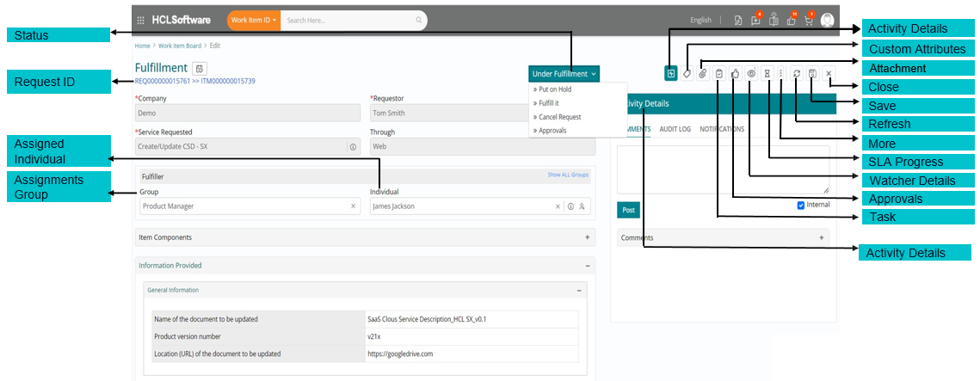
Task: Click the Show ALL Groups link
Action: click(x=568, y=175)
